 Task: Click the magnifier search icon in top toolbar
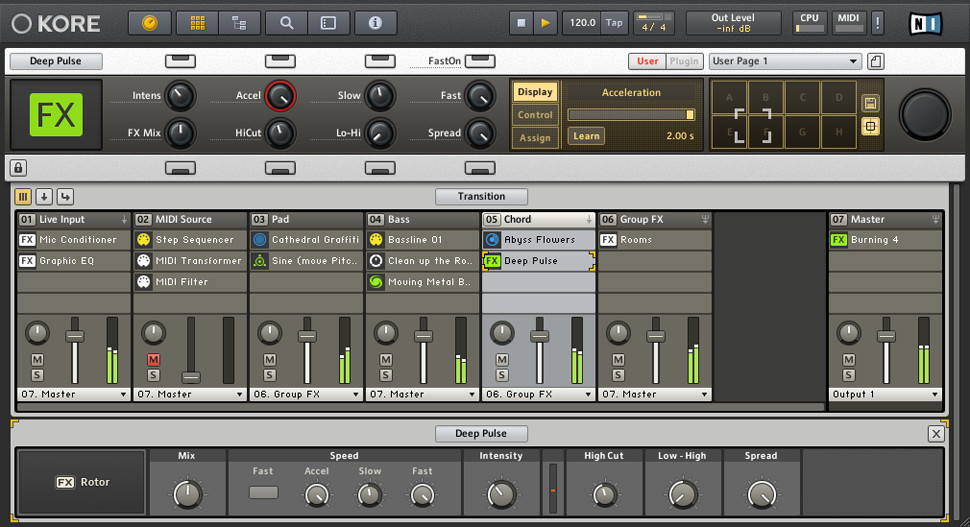[x=287, y=22]
